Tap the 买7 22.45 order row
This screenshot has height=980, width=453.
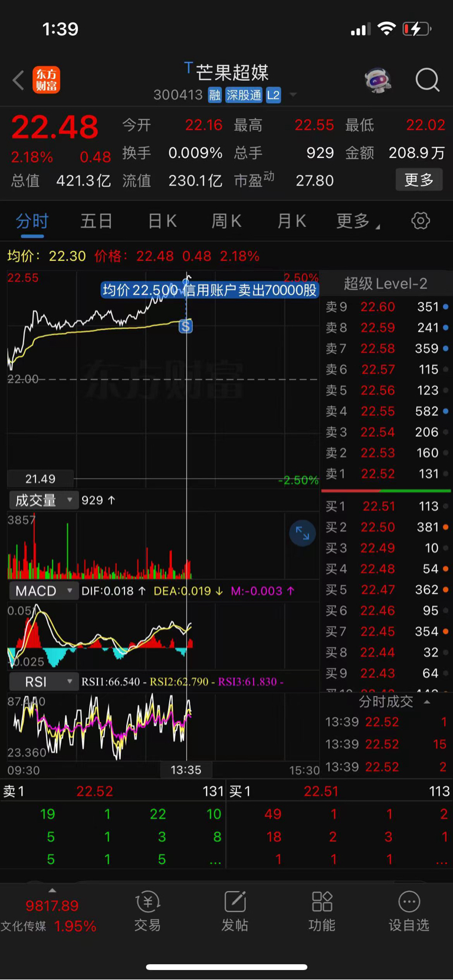(386, 632)
